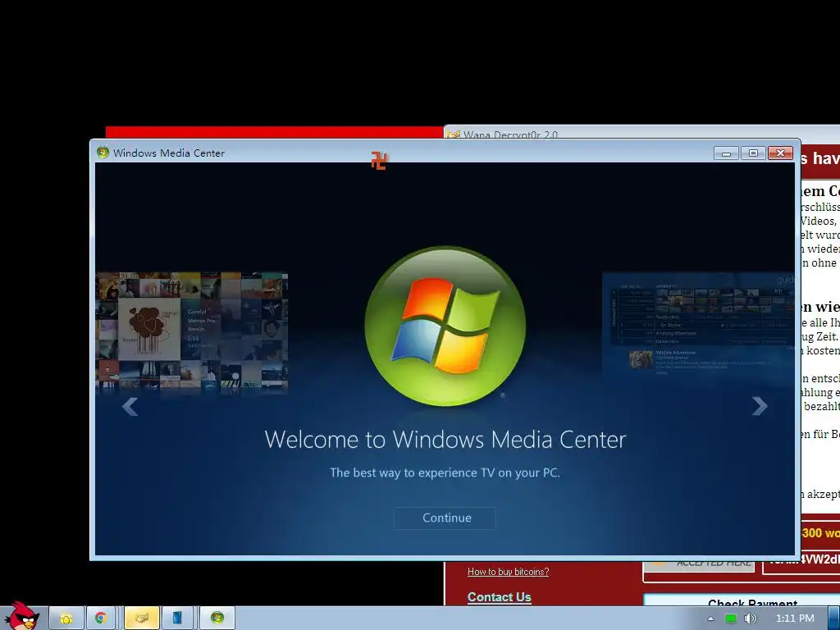840x630 pixels.
Task: Show hidden system tray icons
Action: click(x=710, y=619)
